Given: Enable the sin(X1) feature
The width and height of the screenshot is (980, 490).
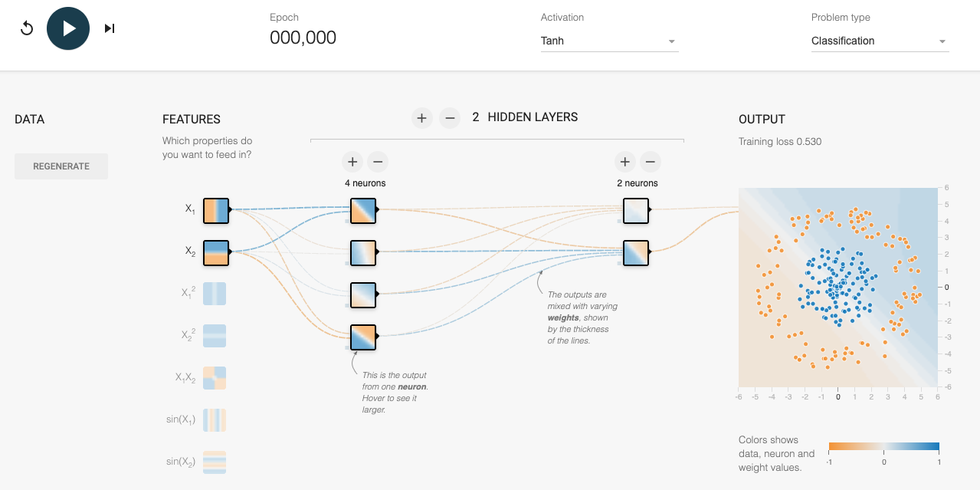Looking at the screenshot, I should 215,420.
